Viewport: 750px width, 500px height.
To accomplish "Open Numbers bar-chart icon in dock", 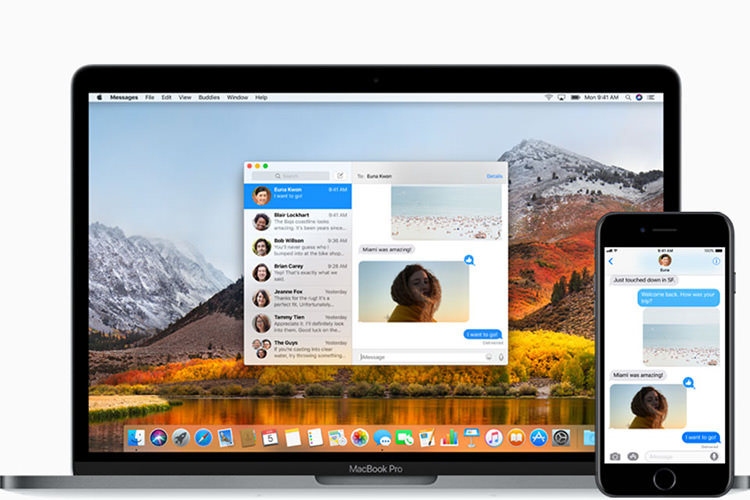I will click(x=449, y=437).
